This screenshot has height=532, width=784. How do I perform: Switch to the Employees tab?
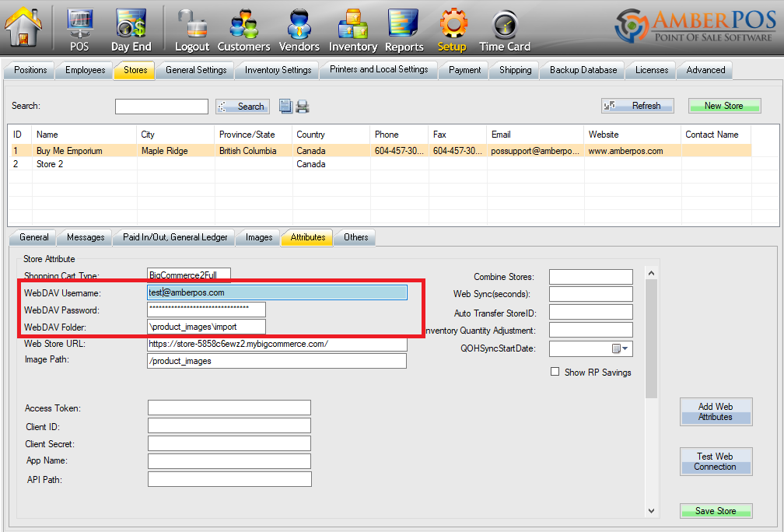click(x=85, y=70)
